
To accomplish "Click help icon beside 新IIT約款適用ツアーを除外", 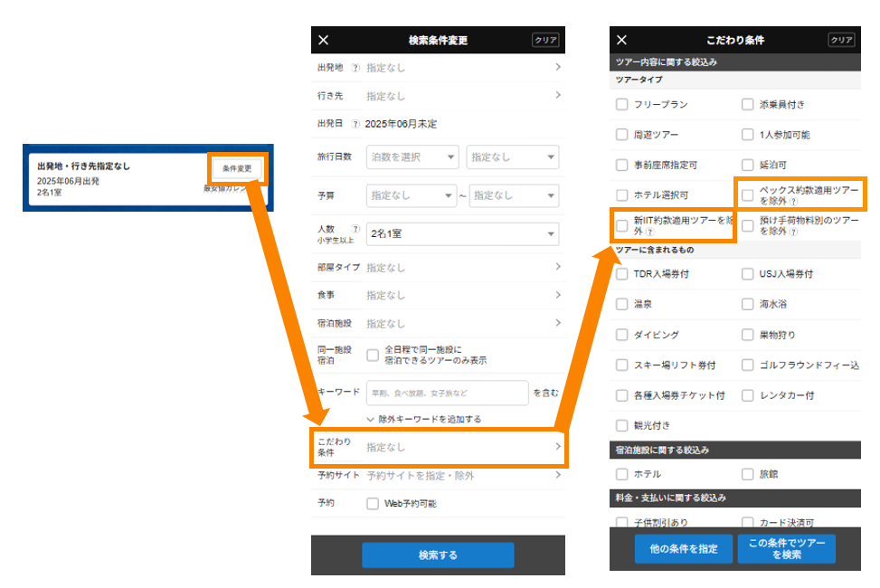I will tap(650, 232).
